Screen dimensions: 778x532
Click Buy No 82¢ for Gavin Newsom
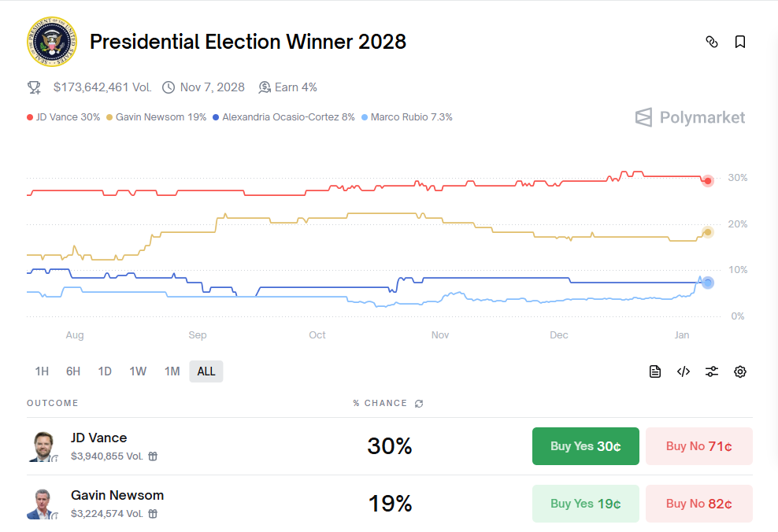pyautogui.click(x=698, y=503)
